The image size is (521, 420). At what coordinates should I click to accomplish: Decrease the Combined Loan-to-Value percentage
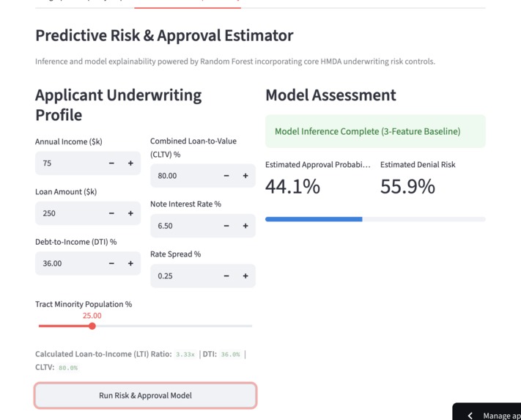coord(226,176)
